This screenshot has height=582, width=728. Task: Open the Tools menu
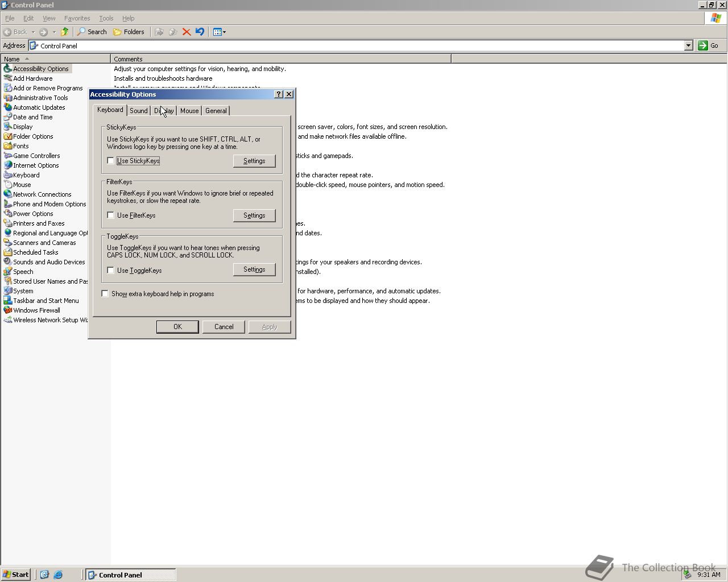point(106,18)
